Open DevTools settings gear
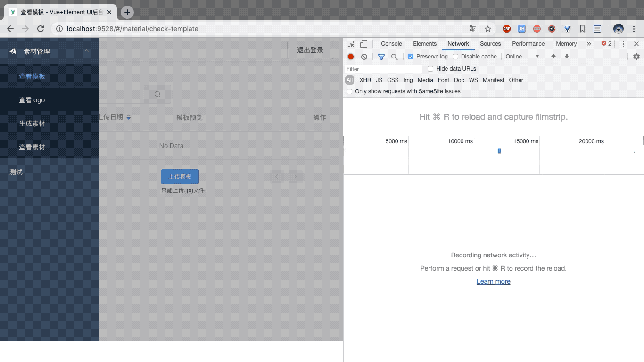 pos(636,56)
